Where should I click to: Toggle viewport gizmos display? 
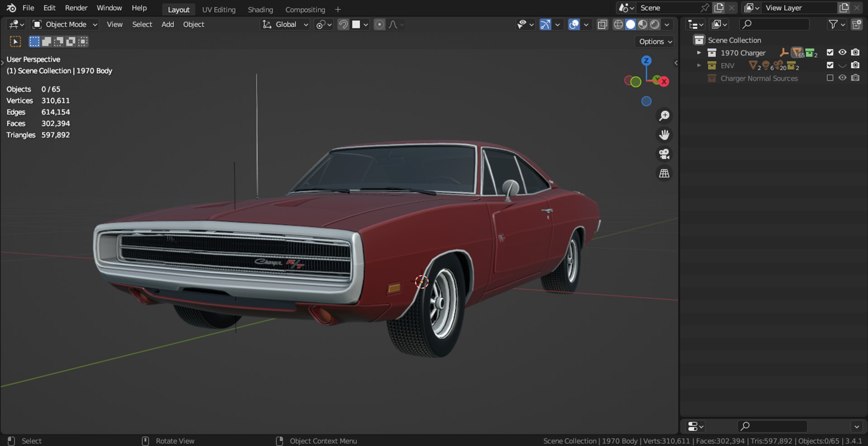point(545,24)
